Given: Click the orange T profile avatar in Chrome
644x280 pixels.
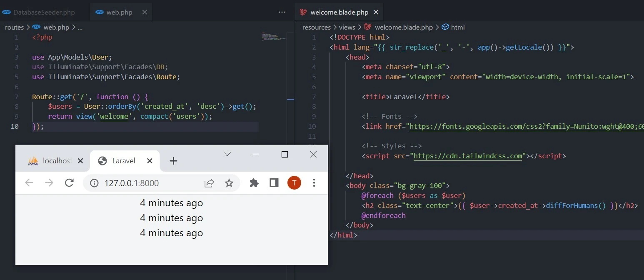Looking at the screenshot, I should [x=294, y=183].
